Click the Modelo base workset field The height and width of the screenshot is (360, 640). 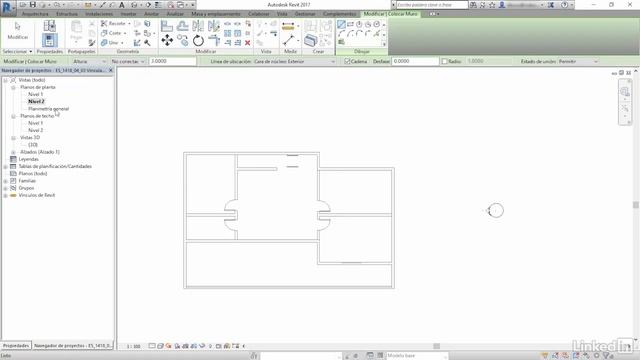point(417,356)
